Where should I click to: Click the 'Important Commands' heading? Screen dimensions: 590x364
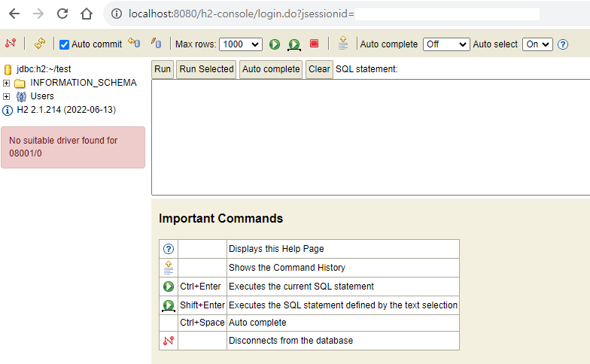(221, 218)
